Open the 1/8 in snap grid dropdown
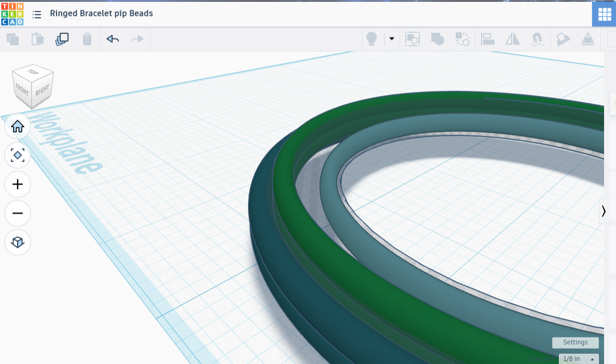 578,358
